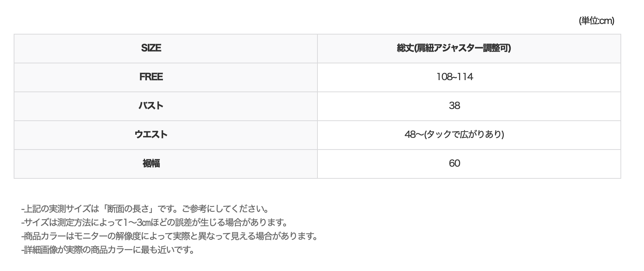
Task: Click the sentence ご参考にしてください。
Action: coord(226,209)
